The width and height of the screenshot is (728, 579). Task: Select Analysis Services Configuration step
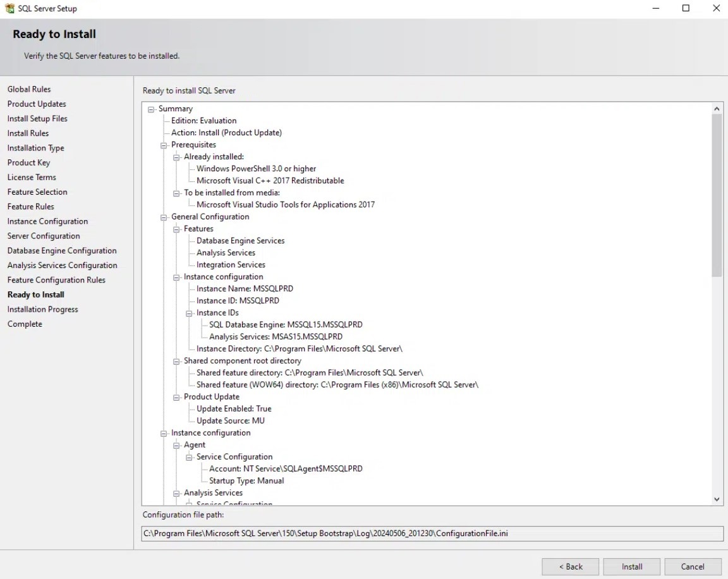(62, 265)
